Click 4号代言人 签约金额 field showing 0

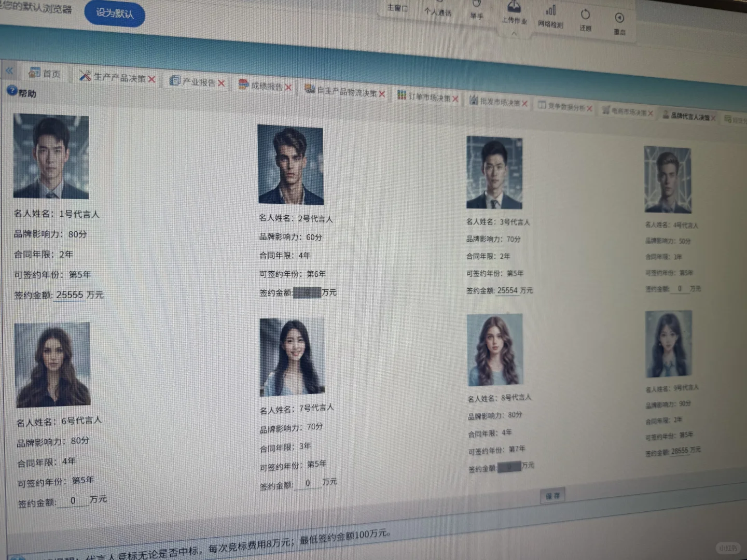click(680, 288)
